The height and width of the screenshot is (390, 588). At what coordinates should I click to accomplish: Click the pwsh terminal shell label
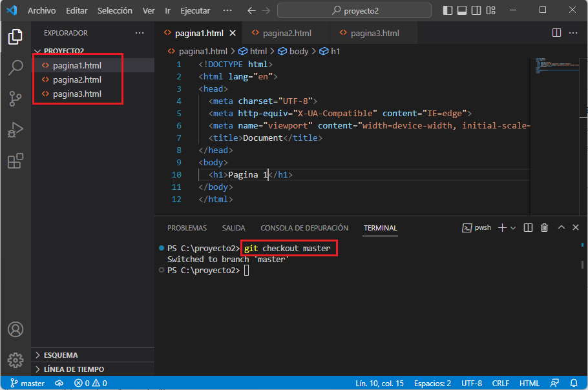(x=477, y=227)
